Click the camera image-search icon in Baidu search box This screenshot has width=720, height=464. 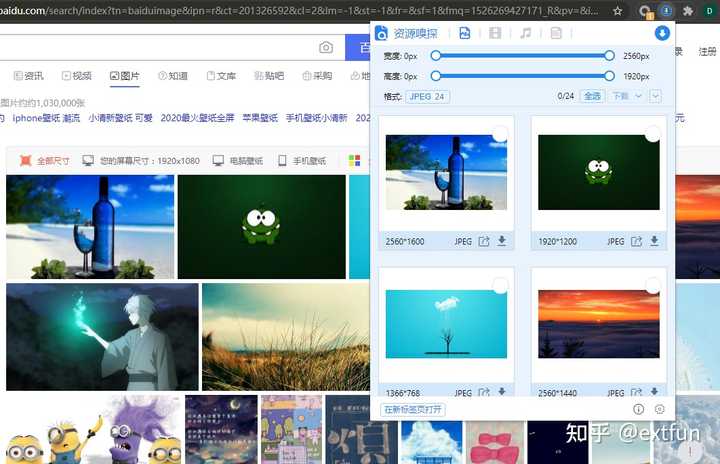coord(326,47)
